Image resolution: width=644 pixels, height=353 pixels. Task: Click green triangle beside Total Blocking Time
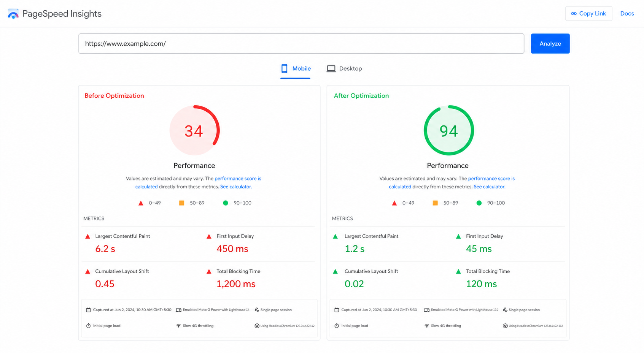click(x=458, y=272)
